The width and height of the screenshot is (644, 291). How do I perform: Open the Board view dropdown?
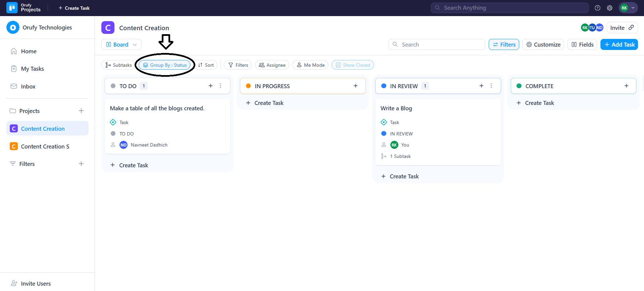click(121, 45)
